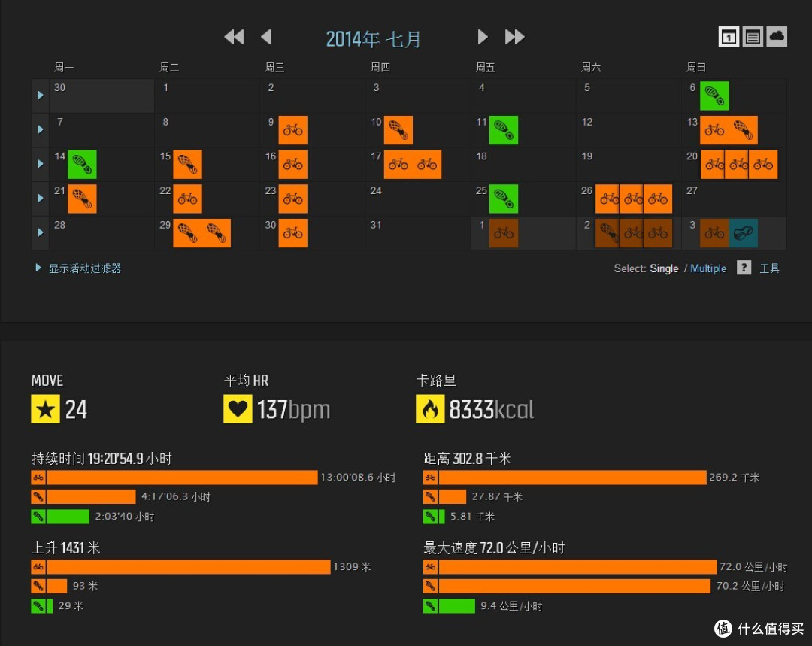Open the running move on July 13
812x646 pixels.
(x=743, y=130)
